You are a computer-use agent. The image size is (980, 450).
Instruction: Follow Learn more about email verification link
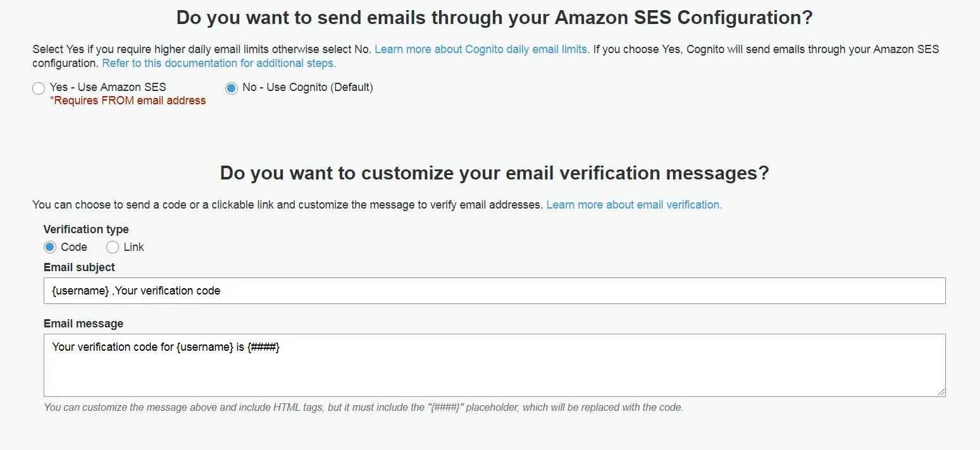point(634,205)
